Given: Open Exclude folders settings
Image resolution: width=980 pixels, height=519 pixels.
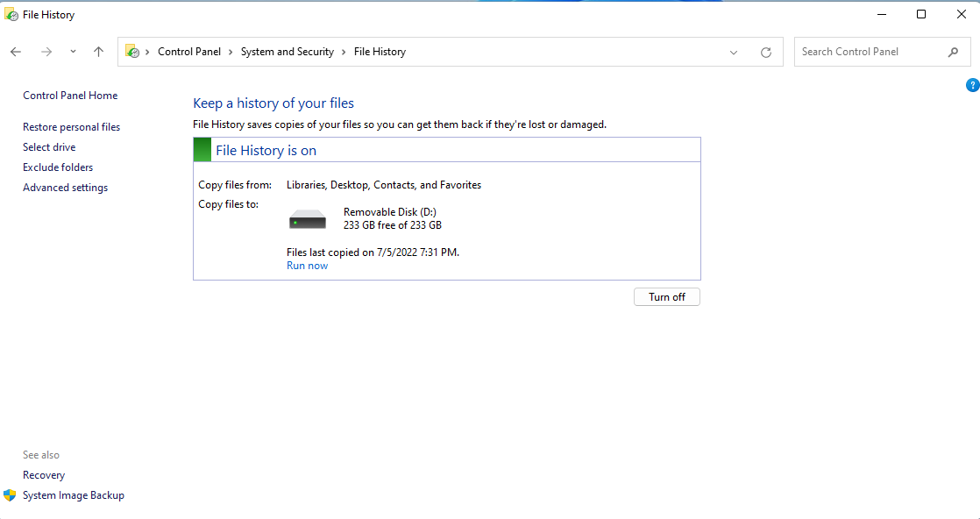Looking at the screenshot, I should pos(58,167).
